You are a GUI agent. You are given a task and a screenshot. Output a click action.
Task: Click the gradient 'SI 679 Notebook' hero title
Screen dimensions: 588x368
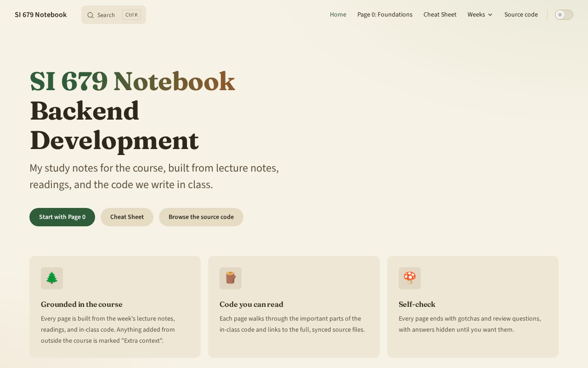(x=132, y=81)
